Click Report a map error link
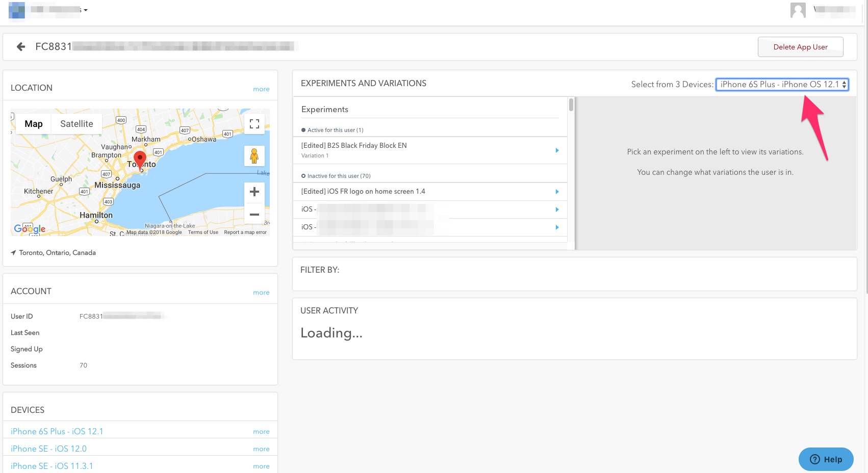The image size is (868, 473). [245, 232]
